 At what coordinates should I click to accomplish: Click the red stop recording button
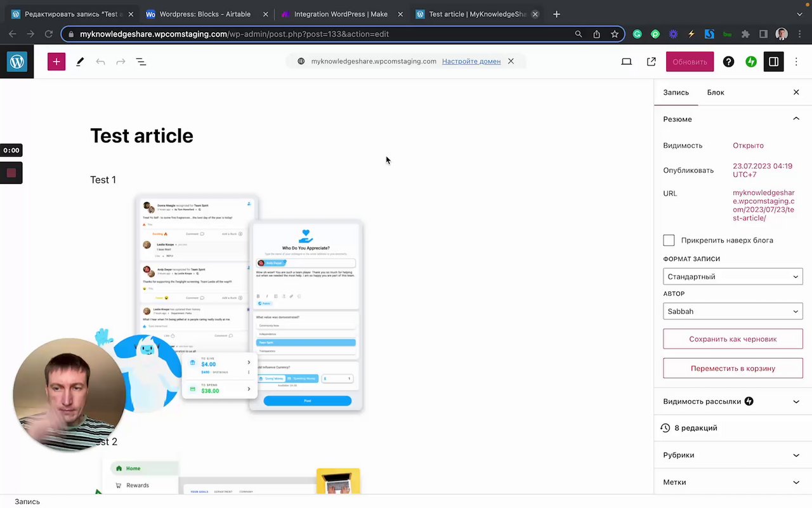[11, 173]
